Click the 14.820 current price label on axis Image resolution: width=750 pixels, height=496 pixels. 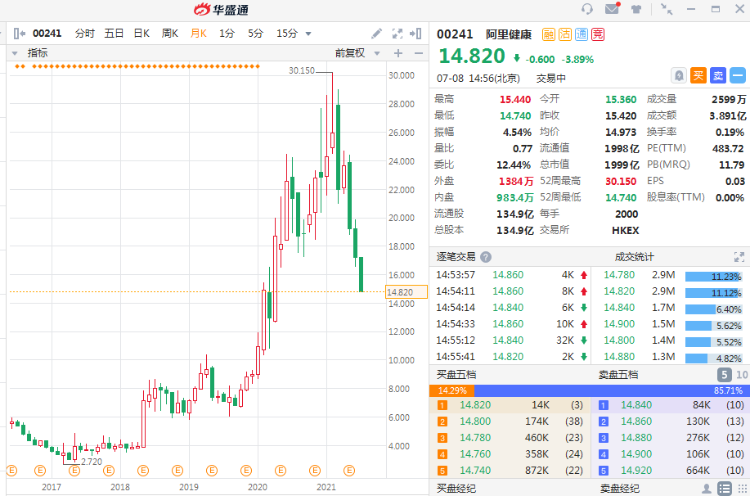pyautogui.click(x=406, y=292)
